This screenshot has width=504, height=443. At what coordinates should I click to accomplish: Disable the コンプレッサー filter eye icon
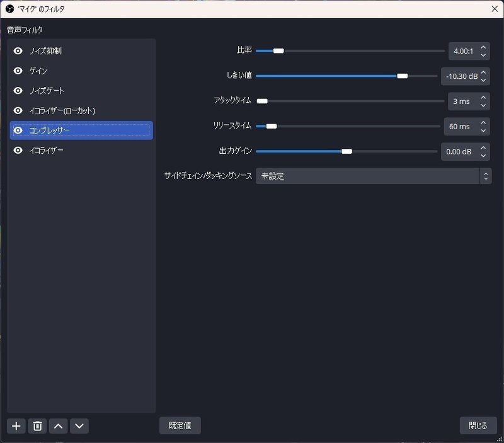coord(18,130)
